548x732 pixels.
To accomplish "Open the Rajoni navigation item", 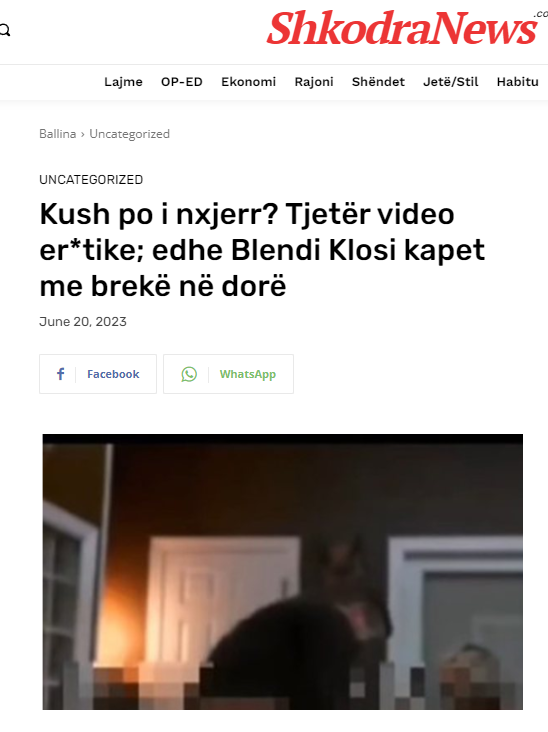I will [314, 82].
